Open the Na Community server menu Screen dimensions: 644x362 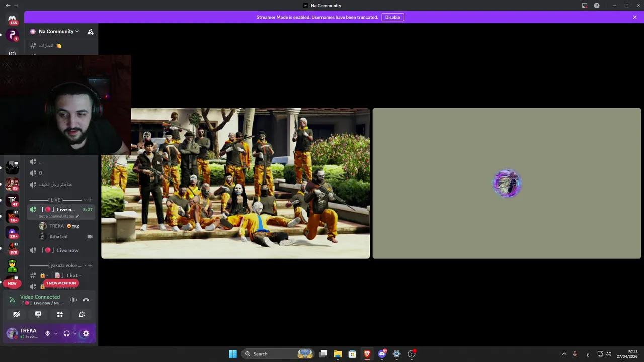click(58, 31)
